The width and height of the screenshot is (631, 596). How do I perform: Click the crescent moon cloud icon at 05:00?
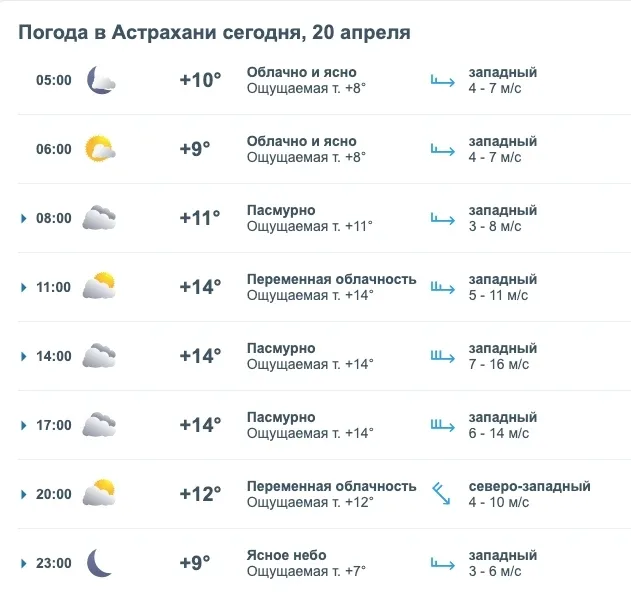[x=101, y=80]
